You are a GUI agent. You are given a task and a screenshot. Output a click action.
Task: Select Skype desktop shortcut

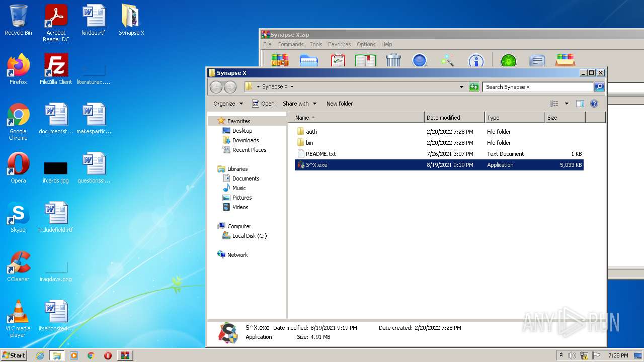18,217
